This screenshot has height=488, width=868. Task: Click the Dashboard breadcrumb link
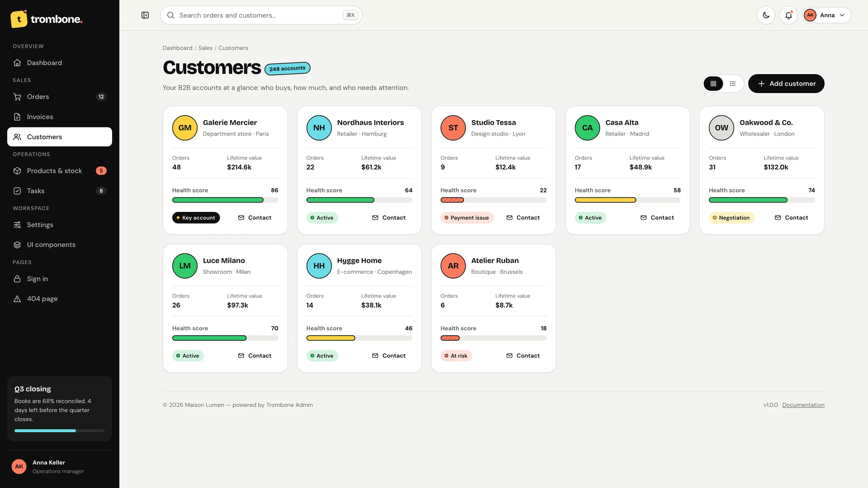click(x=177, y=48)
